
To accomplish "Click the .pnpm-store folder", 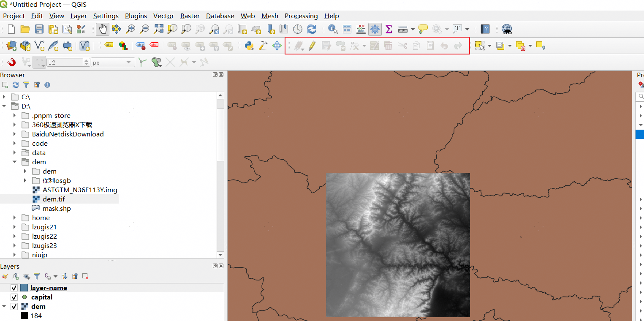I will [x=51, y=115].
